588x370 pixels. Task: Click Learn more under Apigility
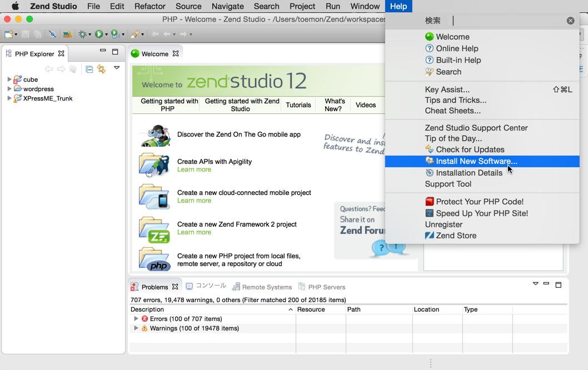tap(195, 169)
